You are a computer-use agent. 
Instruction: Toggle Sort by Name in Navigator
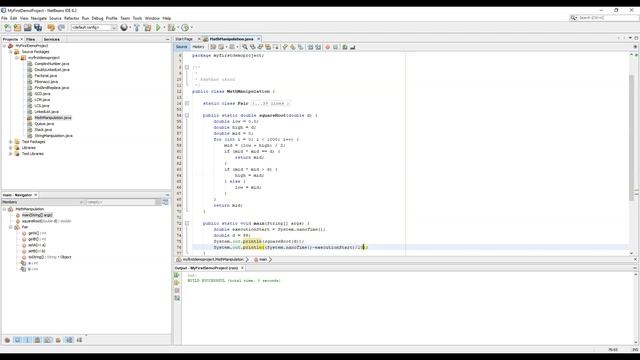(69, 340)
